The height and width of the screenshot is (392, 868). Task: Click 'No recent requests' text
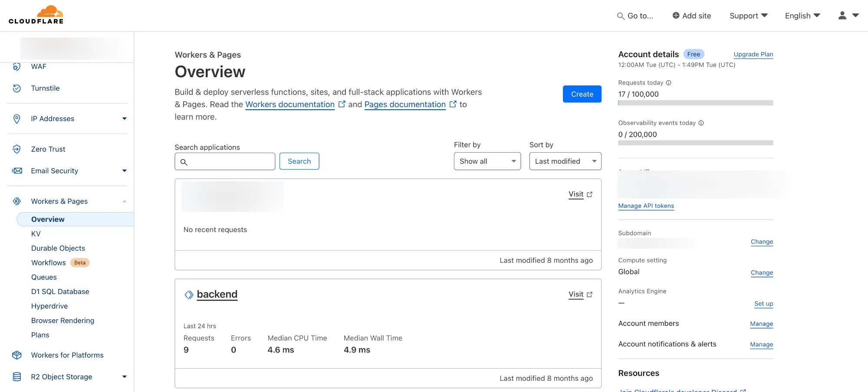pos(215,230)
